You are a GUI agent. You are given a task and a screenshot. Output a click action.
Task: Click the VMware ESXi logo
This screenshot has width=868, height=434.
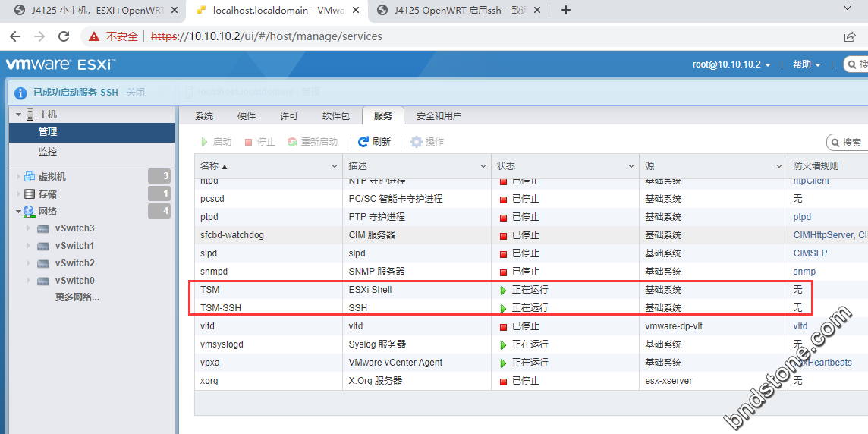pos(60,64)
